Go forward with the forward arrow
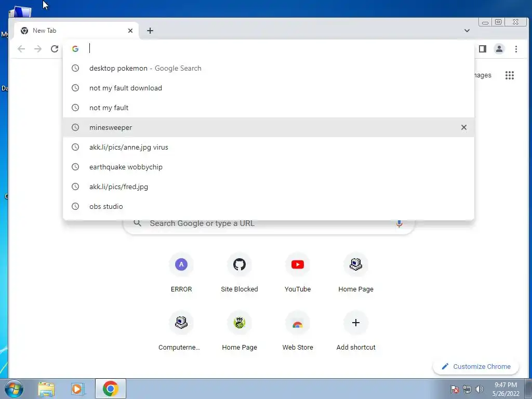Image resolution: width=532 pixels, height=399 pixels. coord(37,49)
